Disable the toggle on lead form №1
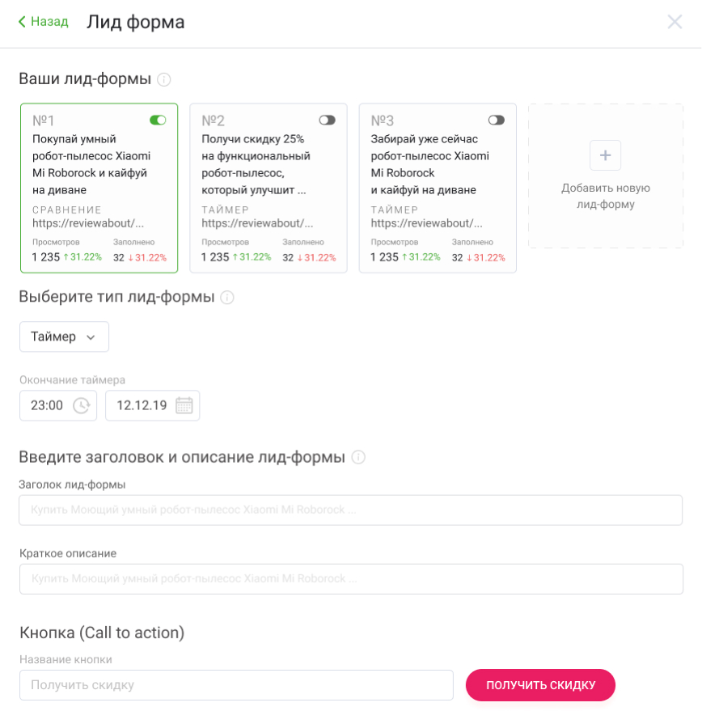This screenshot has width=702, height=728. (x=158, y=120)
